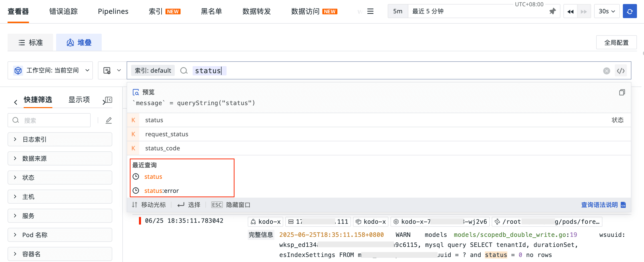Image resolution: width=644 pixels, height=262 pixels.
Task: Select the 显示项 tab
Action: (79, 100)
